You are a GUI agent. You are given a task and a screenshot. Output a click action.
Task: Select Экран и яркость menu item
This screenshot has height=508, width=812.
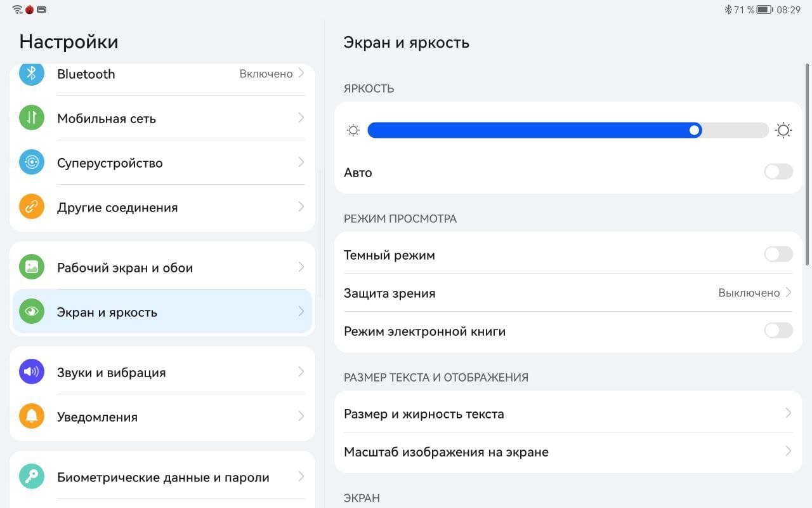[x=107, y=312]
